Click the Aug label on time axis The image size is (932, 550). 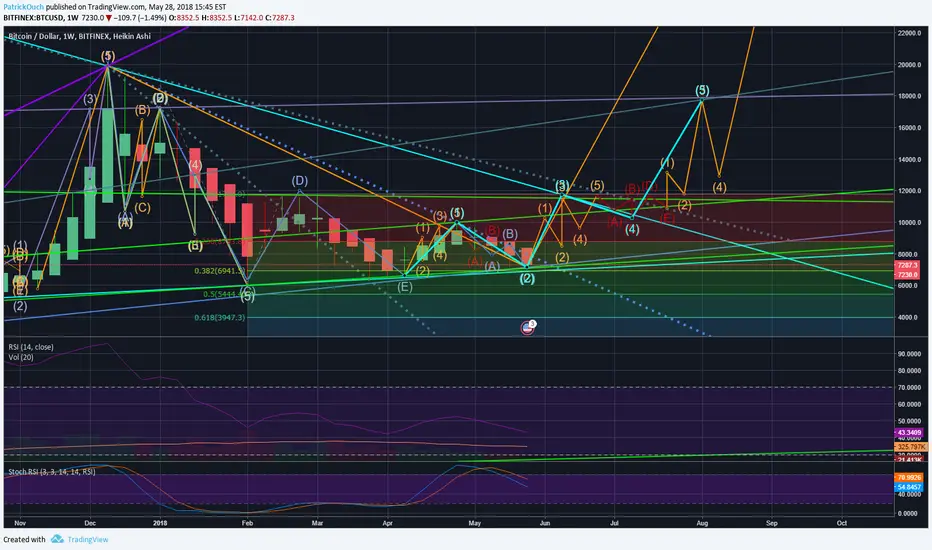[702, 523]
